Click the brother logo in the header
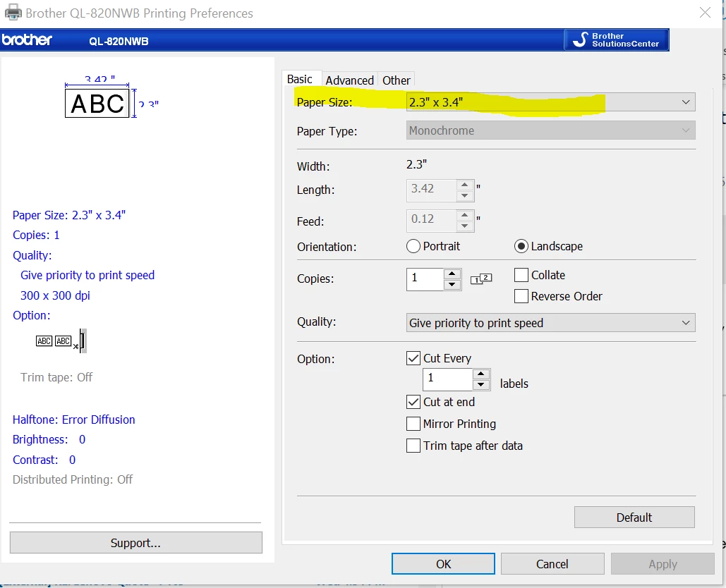 click(x=27, y=40)
